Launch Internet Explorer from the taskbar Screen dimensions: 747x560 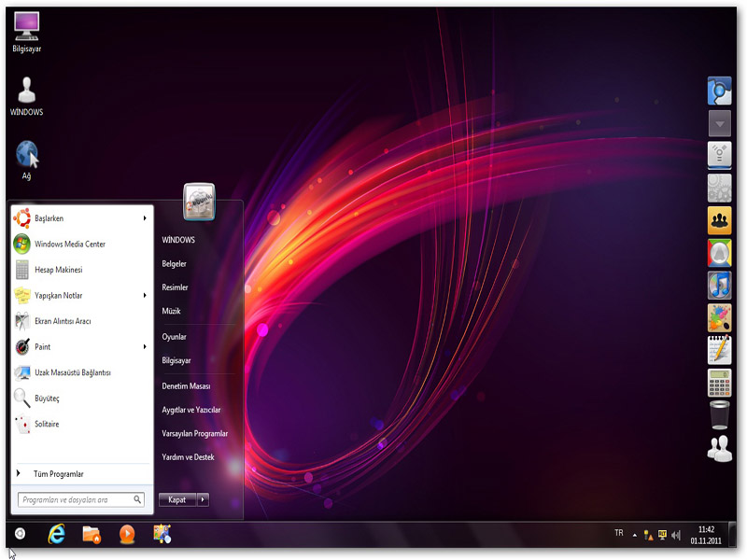coord(57,534)
